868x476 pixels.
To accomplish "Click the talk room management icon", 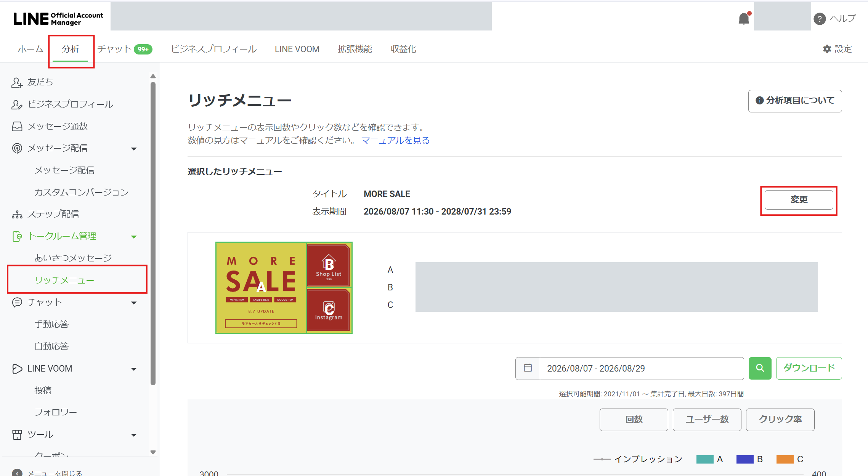I will click(x=17, y=236).
